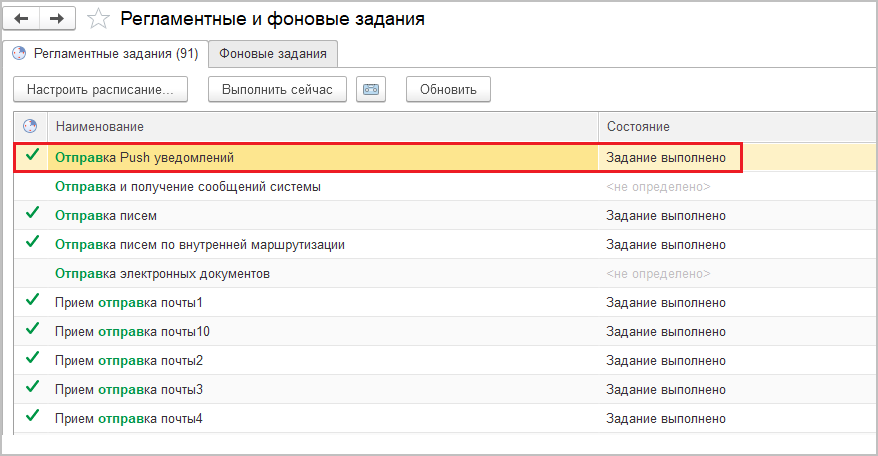Viewport: 878px width, 456px height.
Task: Click the forward navigation arrow
Action: coord(57,19)
